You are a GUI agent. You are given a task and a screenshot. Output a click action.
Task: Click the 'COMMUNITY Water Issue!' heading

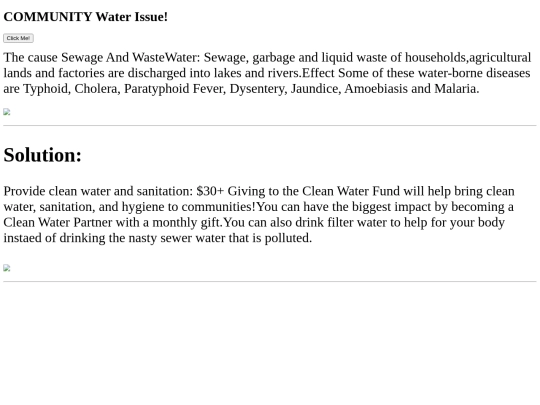86,17
